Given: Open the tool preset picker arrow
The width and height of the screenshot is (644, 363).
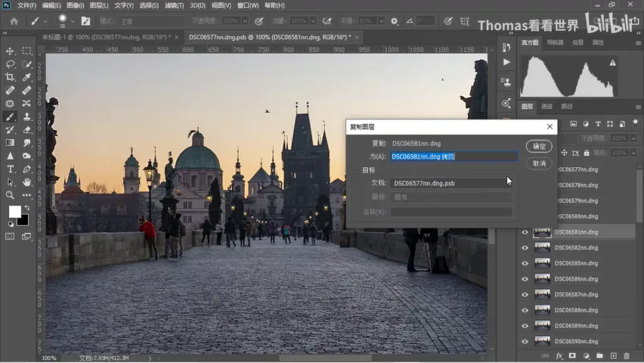Looking at the screenshot, I should pyautogui.click(x=45, y=21).
